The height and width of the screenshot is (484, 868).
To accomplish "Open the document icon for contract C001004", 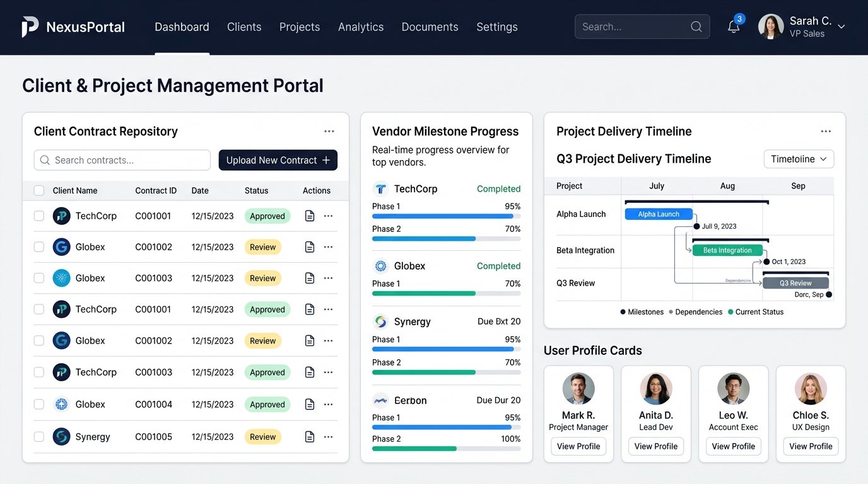I will click(310, 404).
